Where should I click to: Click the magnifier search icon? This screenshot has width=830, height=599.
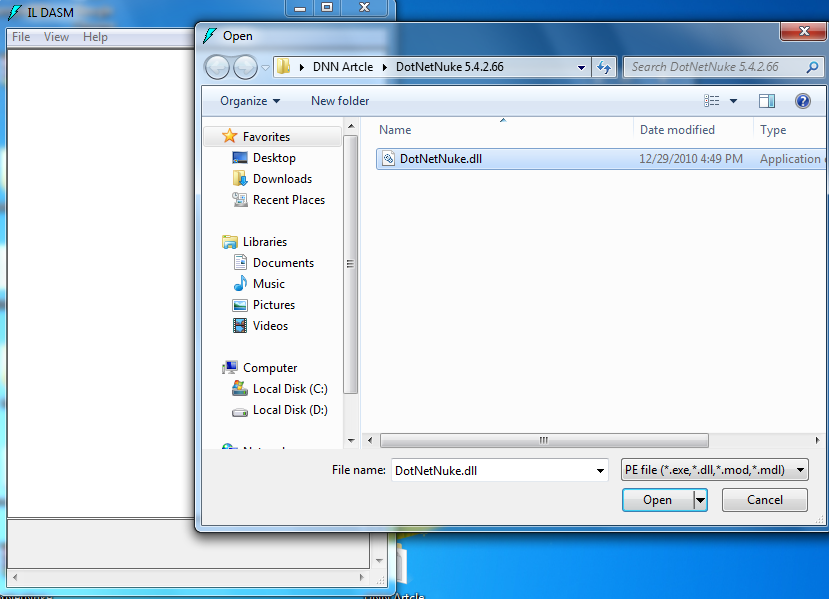tap(813, 67)
